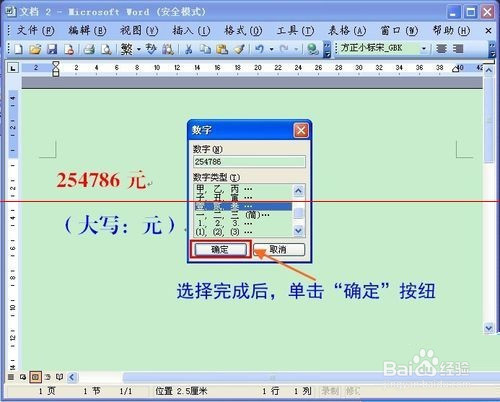Image resolution: width=500 pixels, height=402 pixels.
Task: Open the 编辑(E) menu
Action: [87, 31]
